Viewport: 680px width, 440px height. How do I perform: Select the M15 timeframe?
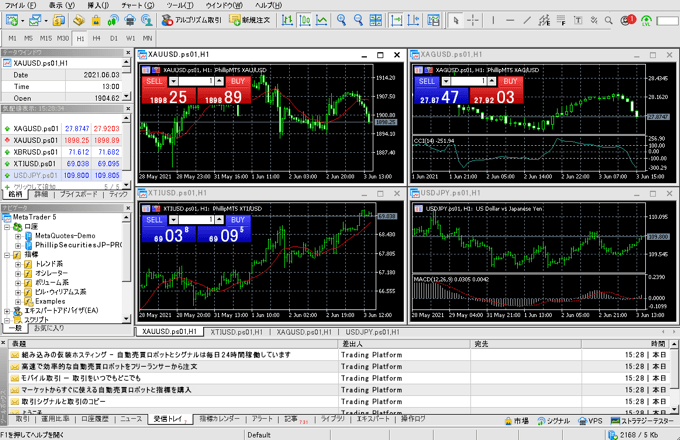click(46, 38)
